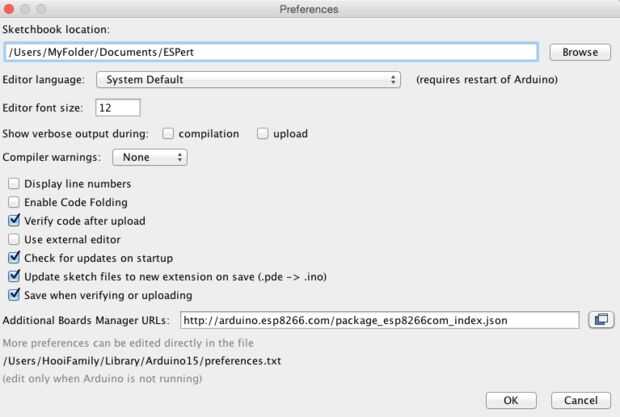Open the Editor language dropdown

click(249, 79)
